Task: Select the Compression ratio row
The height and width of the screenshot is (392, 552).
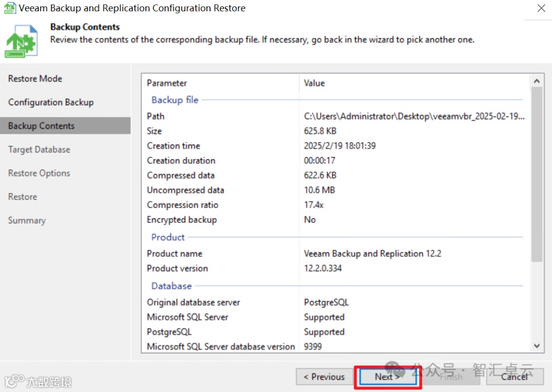Action: 336,205
